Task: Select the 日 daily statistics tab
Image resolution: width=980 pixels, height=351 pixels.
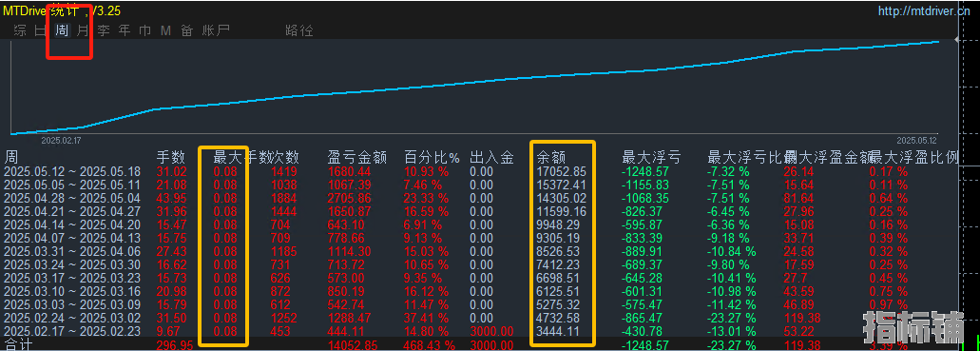Action: tap(41, 30)
